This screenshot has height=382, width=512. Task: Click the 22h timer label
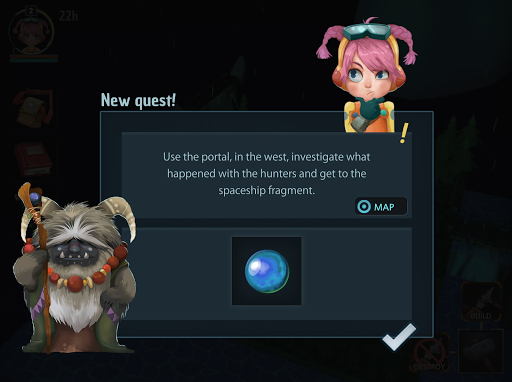pos(68,16)
